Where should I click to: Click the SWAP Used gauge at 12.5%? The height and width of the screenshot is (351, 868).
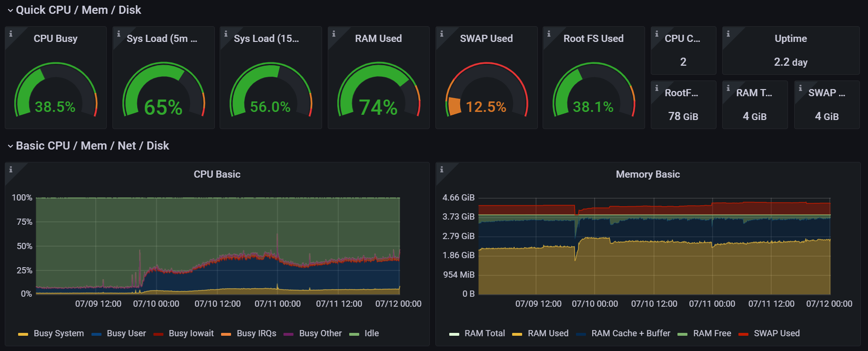coord(486,90)
